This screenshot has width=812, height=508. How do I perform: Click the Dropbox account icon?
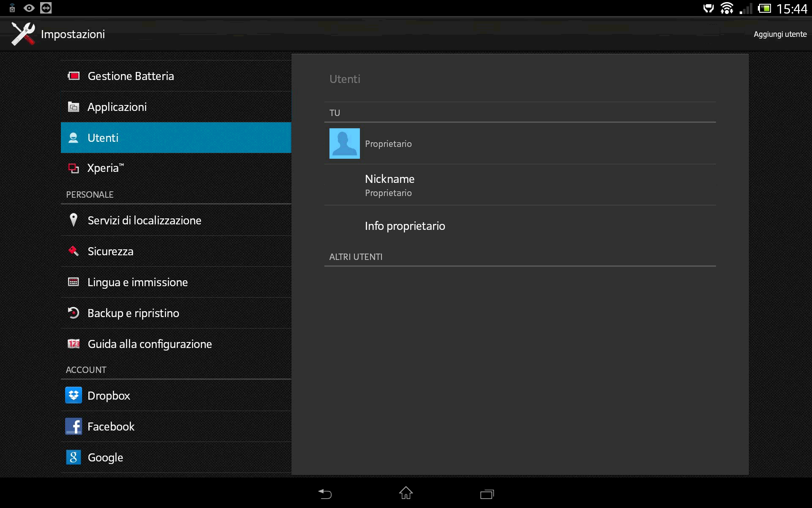click(74, 395)
